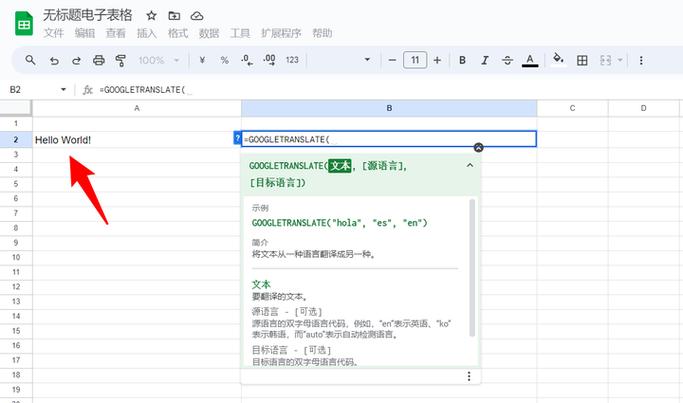
Task: Open the 插入 menu
Action: (x=146, y=33)
